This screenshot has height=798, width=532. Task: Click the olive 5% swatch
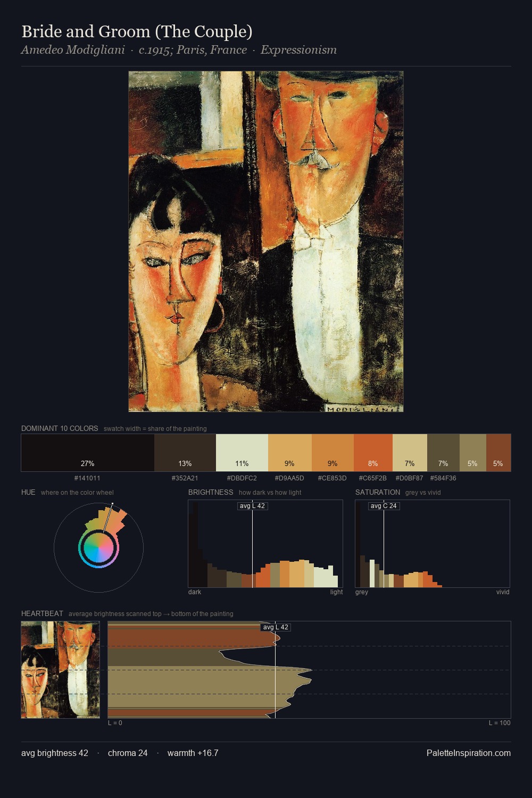(473, 453)
